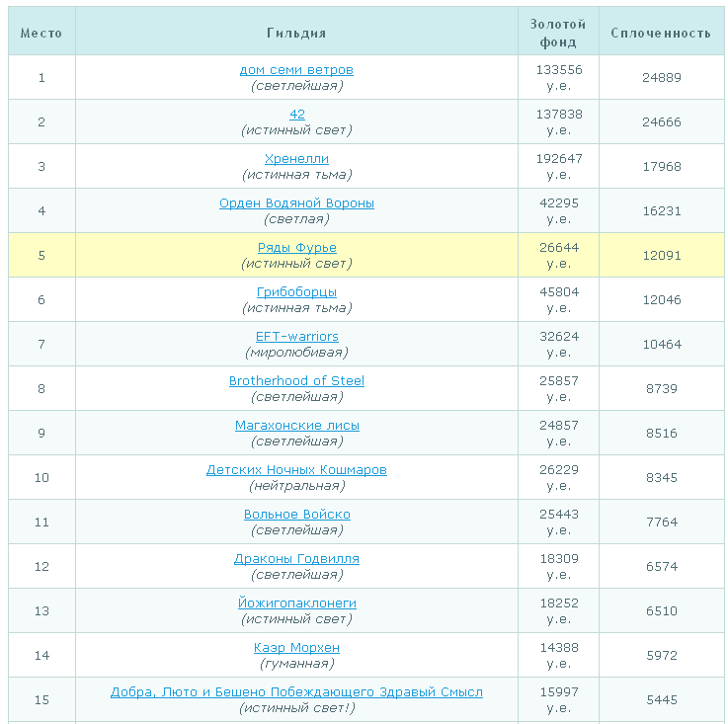This screenshot has height=724, width=728.
Task: Click the 'Золотой фонд' column header
Action: click(558, 33)
